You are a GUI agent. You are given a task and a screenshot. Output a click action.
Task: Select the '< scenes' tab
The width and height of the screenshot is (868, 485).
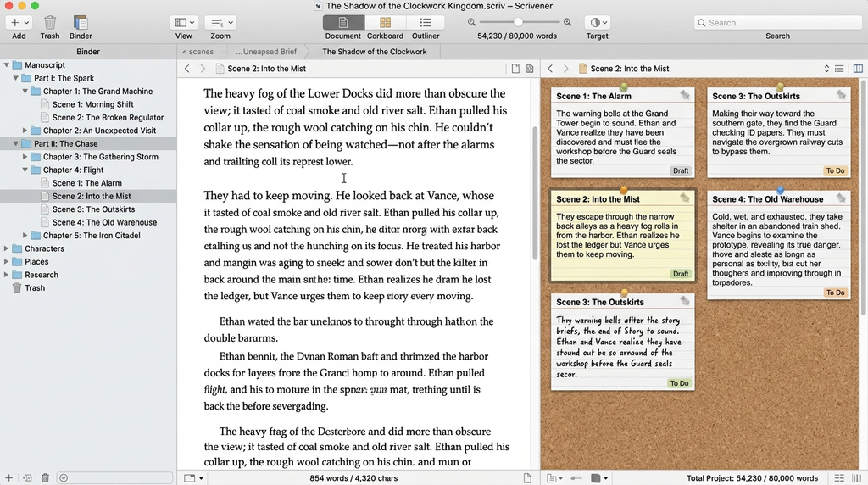point(198,52)
